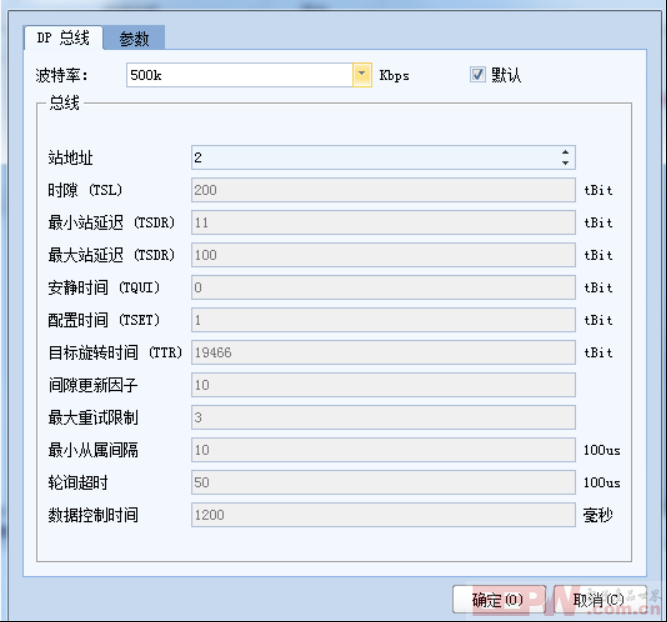Decrease 站地址 with the down arrow
The image size is (667, 622).
click(565, 163)
